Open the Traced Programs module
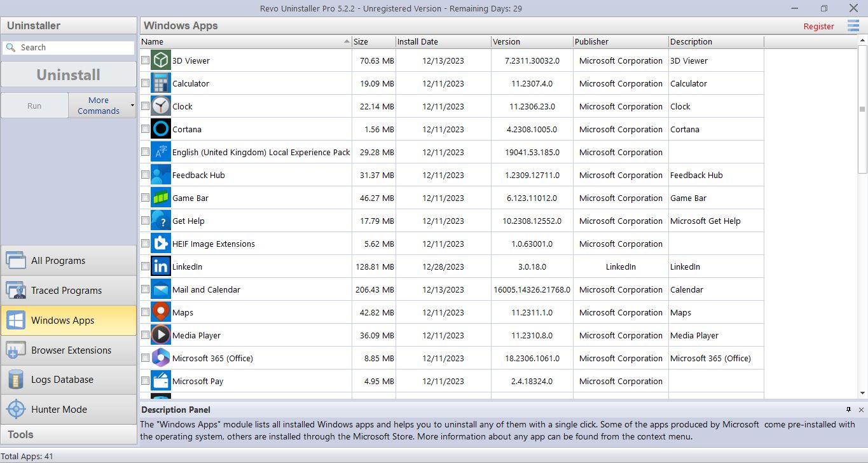The height and width of the screenshot is (463, 868). click(x=69, y=290)
